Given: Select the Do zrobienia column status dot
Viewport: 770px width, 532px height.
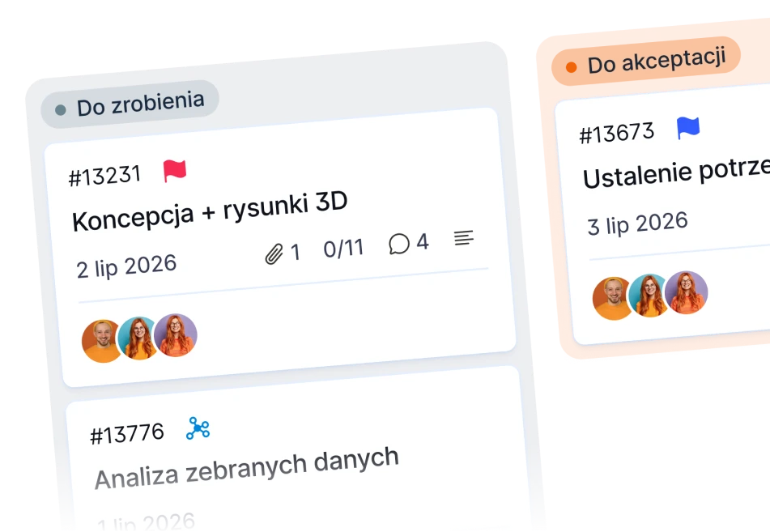Looking at the screenshot, I should 61,109.
